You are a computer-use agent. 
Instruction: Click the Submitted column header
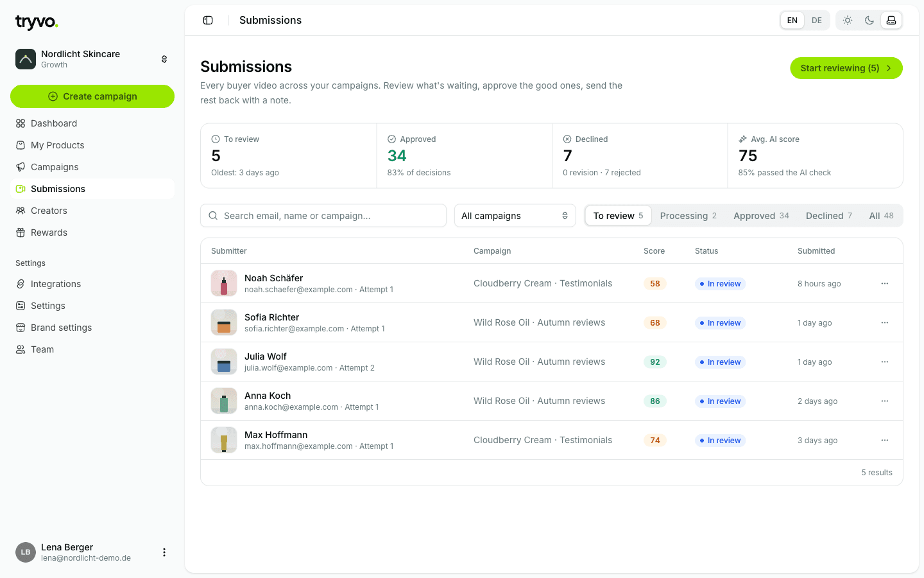pos(816,251)
